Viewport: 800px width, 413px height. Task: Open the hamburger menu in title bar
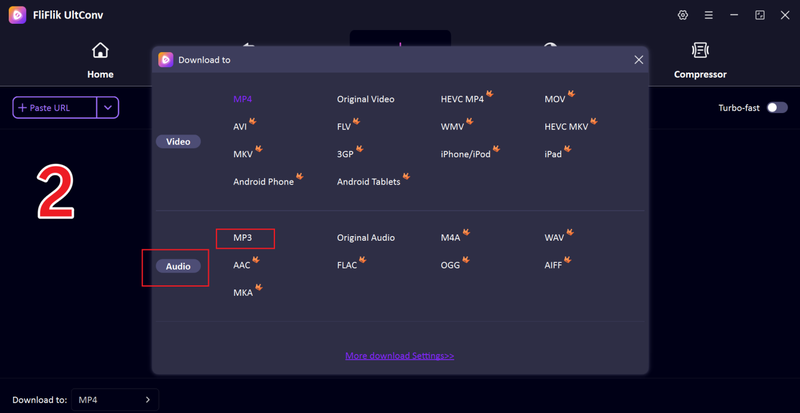tap(709, 15)
